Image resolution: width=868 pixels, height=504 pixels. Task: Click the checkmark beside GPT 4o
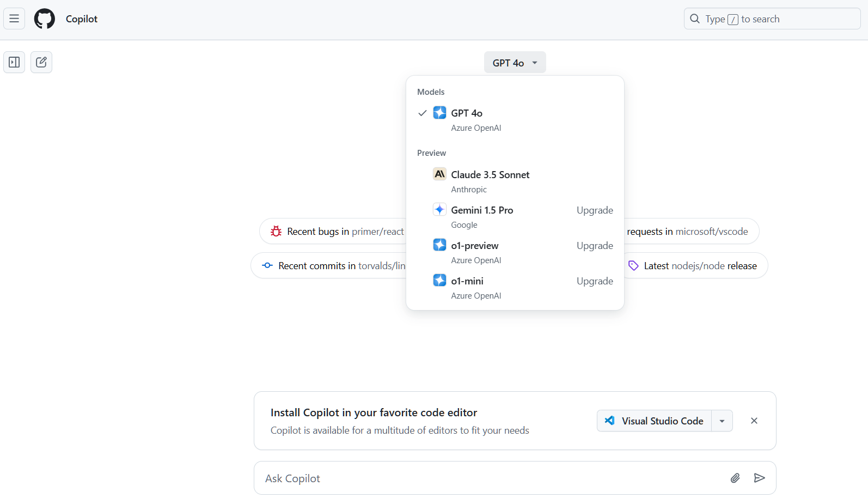(422, 113)
